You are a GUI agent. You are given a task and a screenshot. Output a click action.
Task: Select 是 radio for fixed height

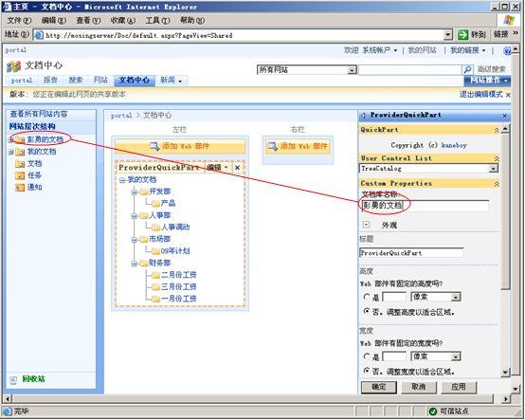(367, 297)
